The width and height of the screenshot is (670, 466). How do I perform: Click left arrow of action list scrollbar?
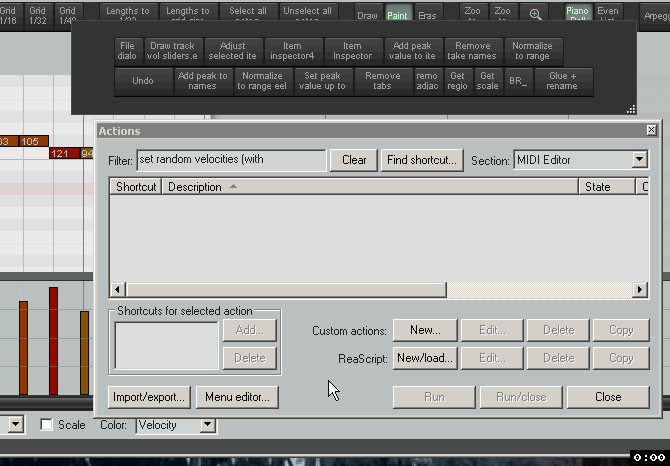click(x=118, y=290)
